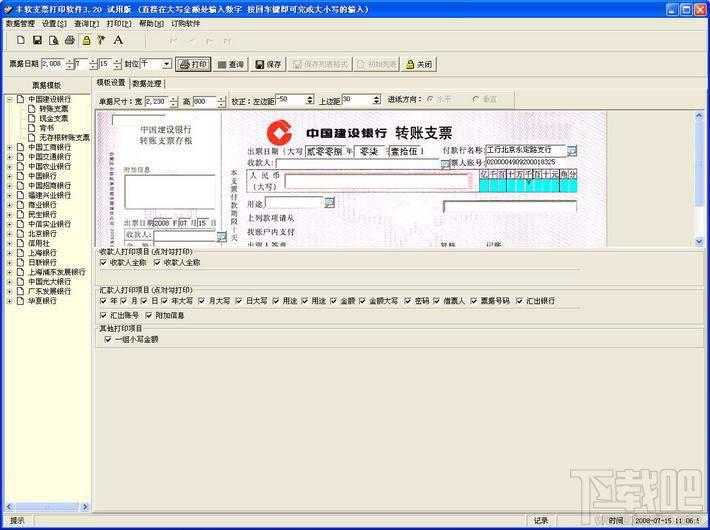This screenshot has height=530, width=710.
Task: Click the document icon of 转账支票 item
Action: pyautogui.click(x=31, y=109)
